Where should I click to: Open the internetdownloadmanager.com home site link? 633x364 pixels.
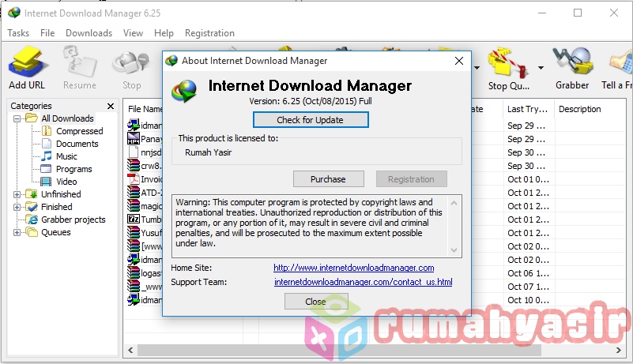(x=353, y=268)
